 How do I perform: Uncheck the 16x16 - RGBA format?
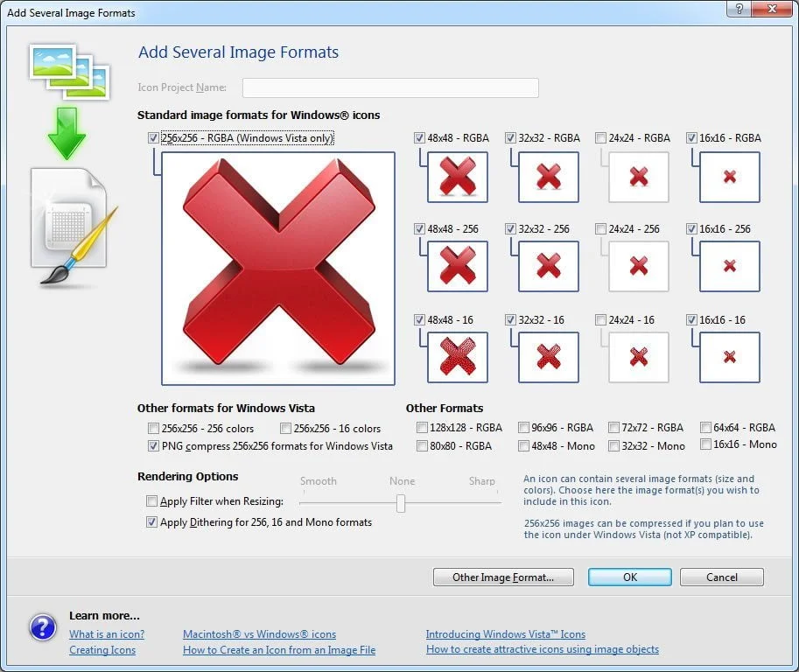coord(691,137)
